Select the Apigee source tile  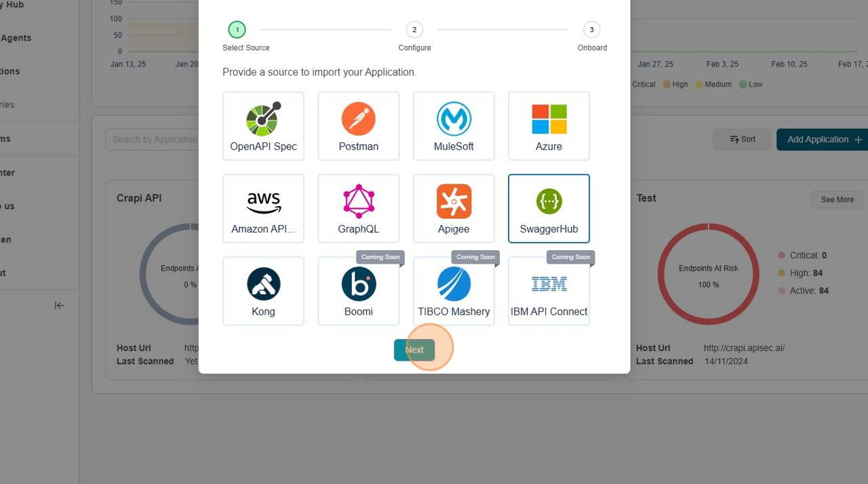(x=454, y=203)
